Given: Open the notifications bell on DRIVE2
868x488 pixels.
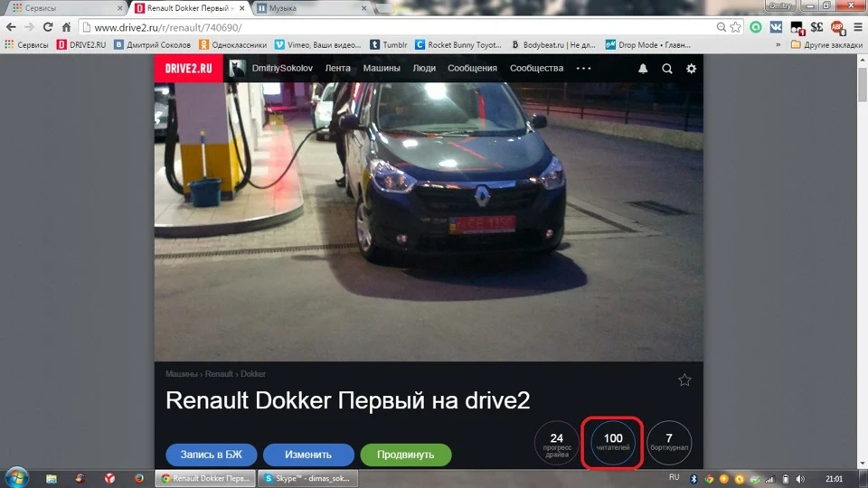Looking at the screenshot, I should tap(643, 69).
